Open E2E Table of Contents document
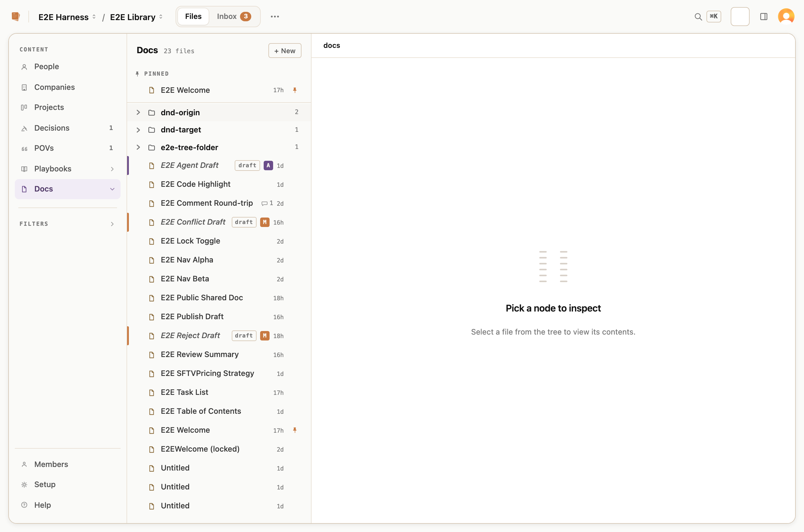804x532 pixels. (x=219, y=411)
